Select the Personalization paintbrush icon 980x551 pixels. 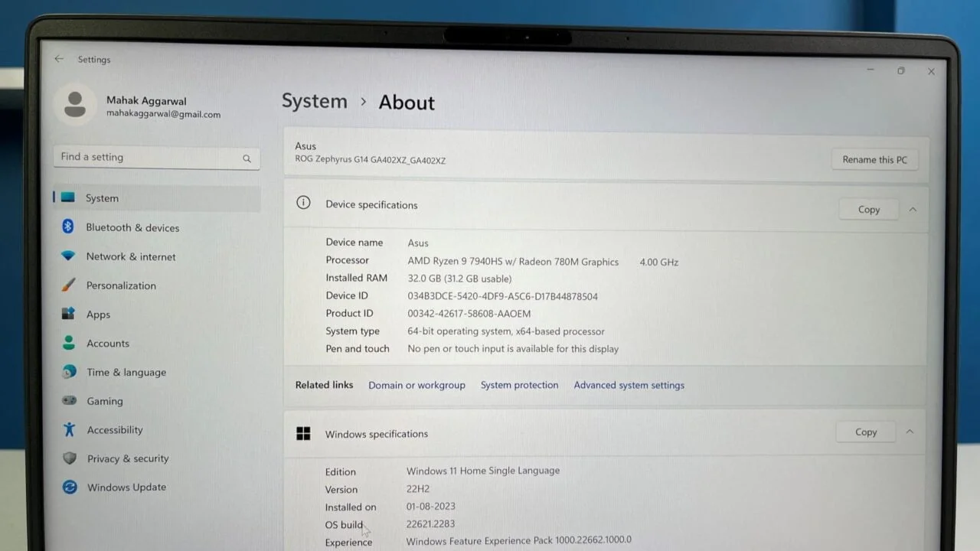pyautogui.click(x=68, y=285)
